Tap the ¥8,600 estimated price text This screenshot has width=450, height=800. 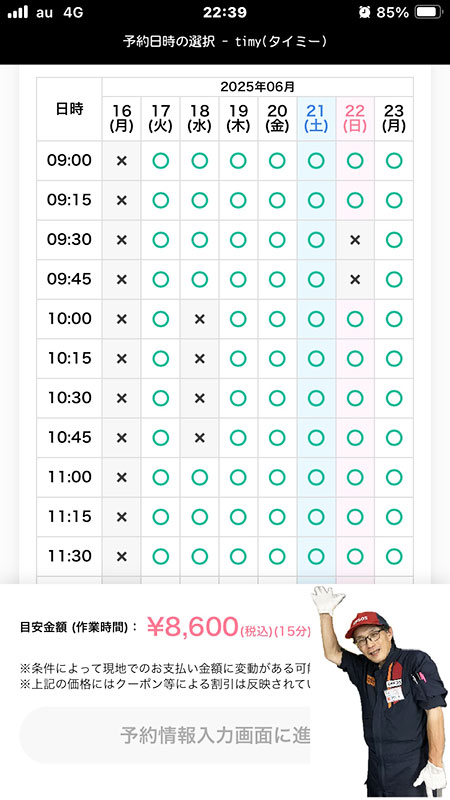pos(193,627)
